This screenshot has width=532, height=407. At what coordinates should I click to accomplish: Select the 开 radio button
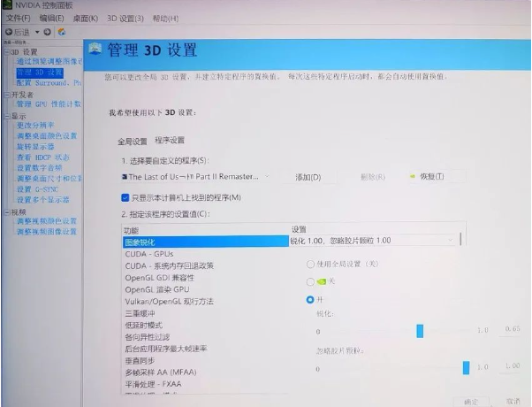pos(310,300)
